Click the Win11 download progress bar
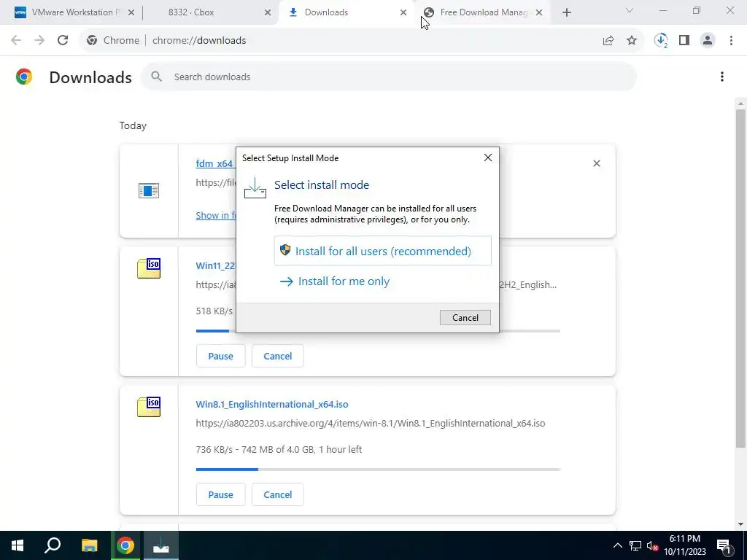This screenshot has height=560, width=747. [x=378, y=331]
